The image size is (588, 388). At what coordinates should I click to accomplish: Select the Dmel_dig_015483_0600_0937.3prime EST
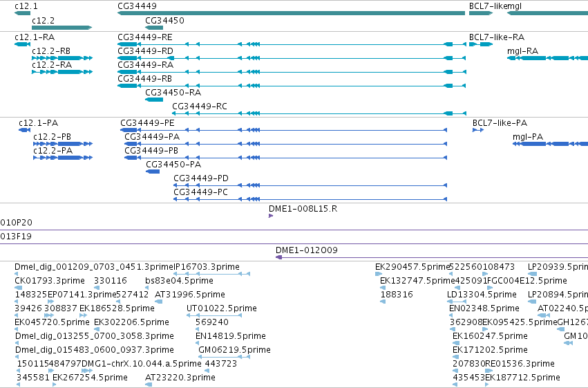tap(17, 358)
